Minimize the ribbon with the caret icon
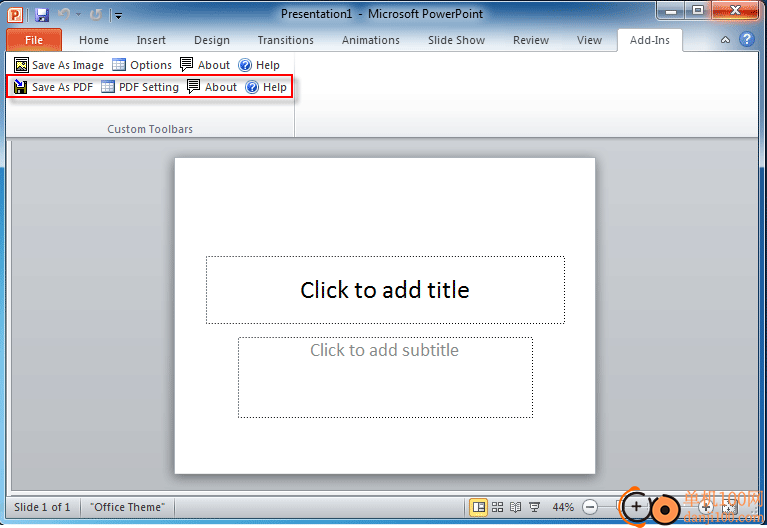The width and height of the screenshot is (767, 528). point(725,40)
